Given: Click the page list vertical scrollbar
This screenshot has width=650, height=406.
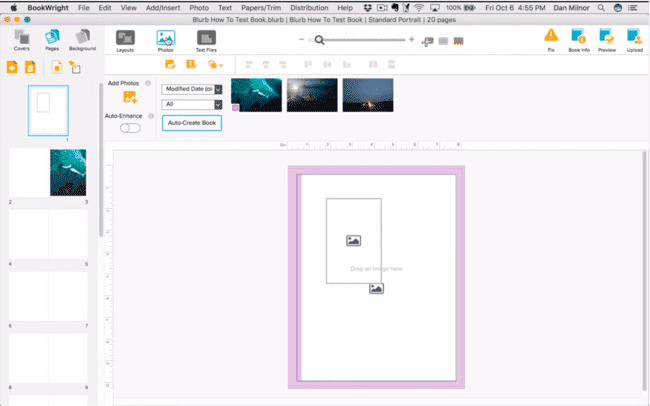Looking at the screenshot, I should click(x=101, y=160).
